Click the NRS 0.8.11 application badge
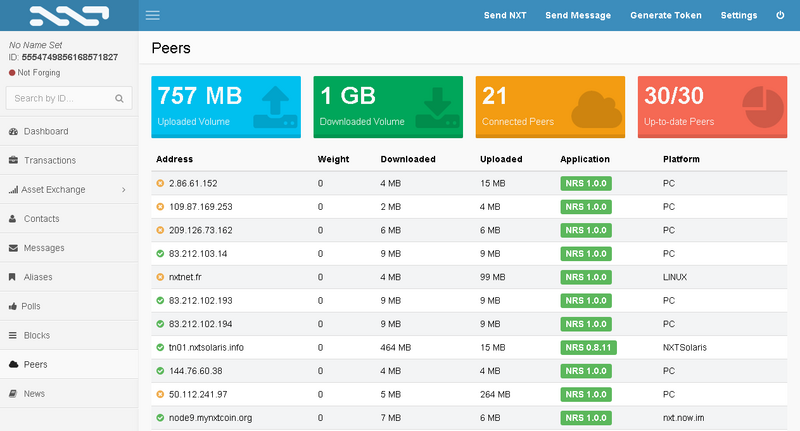 coord(588,347)
